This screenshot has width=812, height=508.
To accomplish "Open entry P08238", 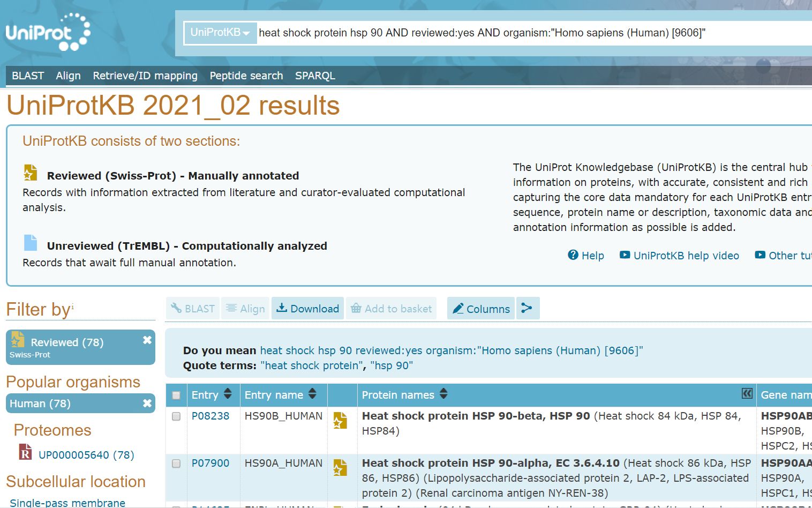I will [210, 416].
